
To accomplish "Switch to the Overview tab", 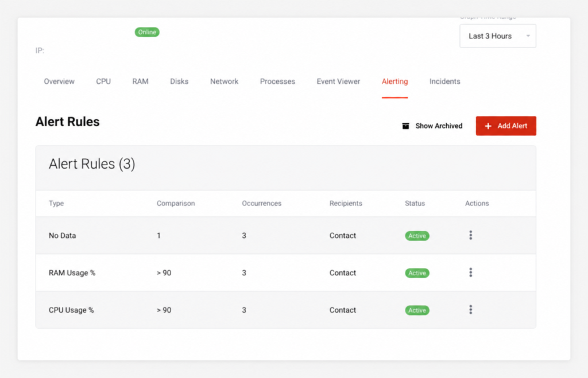I will click(59, 81).
